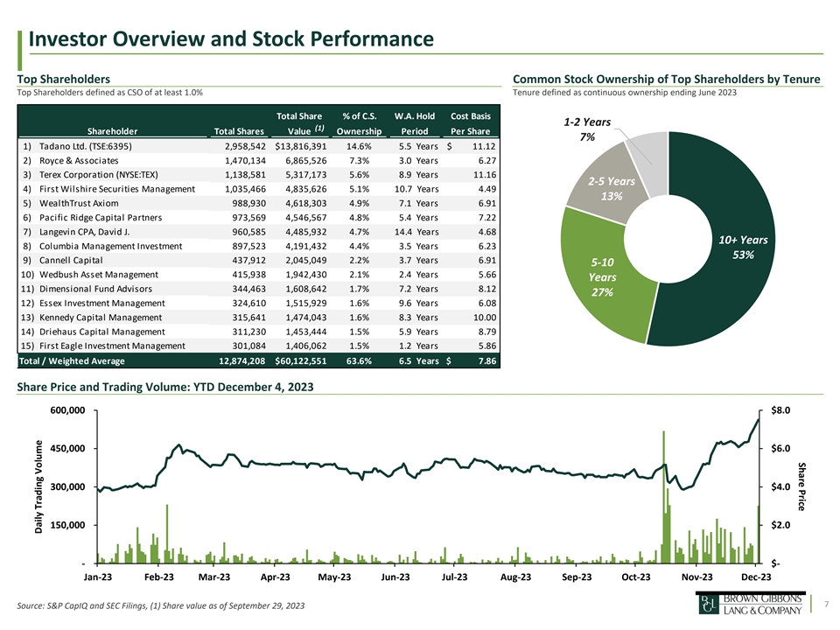Click the Investor Overview and Stock Performance title
Screen dimensions: 840x630
(231, 39)
